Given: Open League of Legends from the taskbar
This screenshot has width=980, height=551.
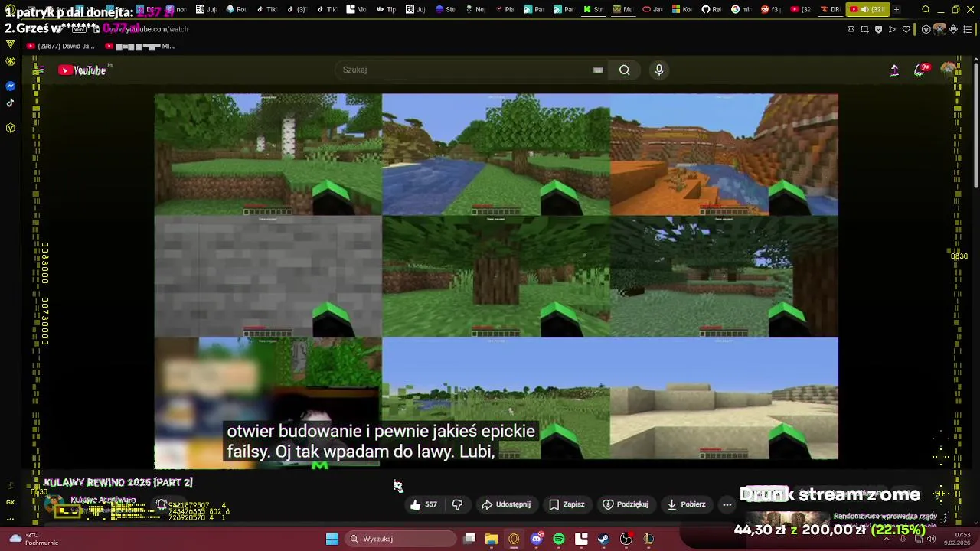Looking at the screenshot, I should (648, 539).
